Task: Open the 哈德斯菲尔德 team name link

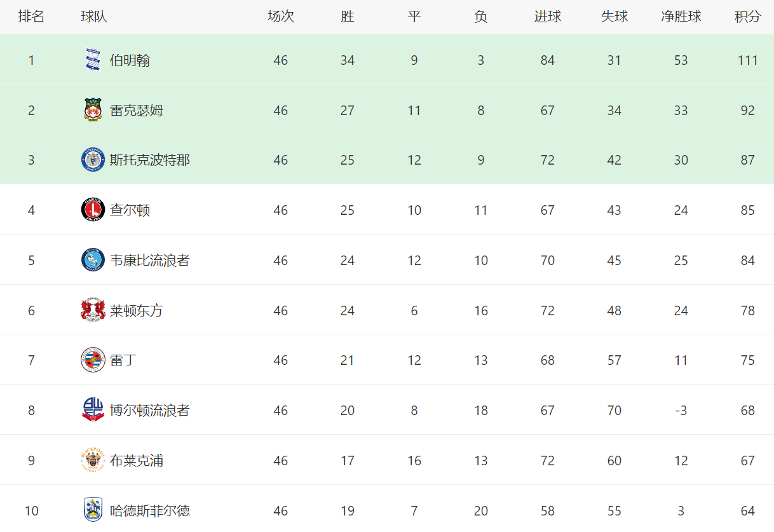Action: coord(149,510)
